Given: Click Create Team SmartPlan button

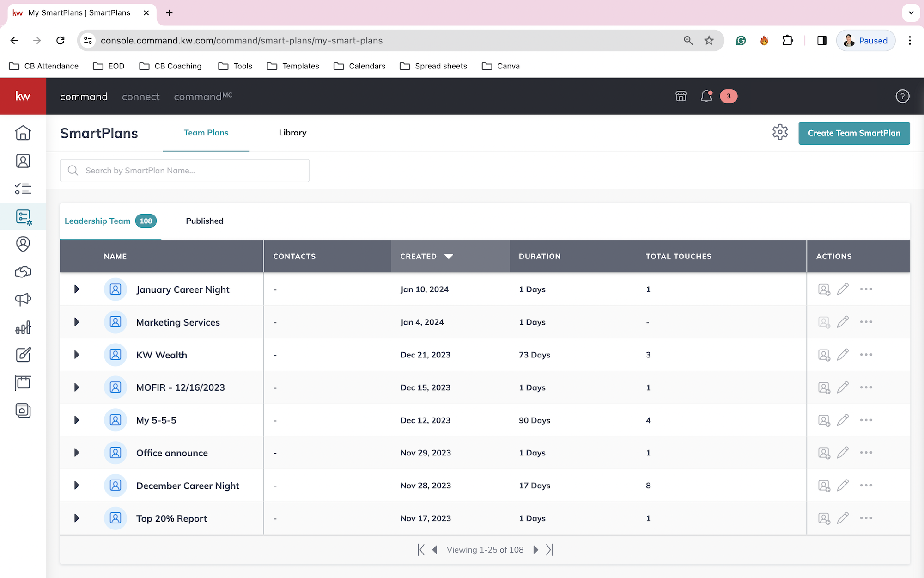Looking at the screenshot, I should 854,133.
